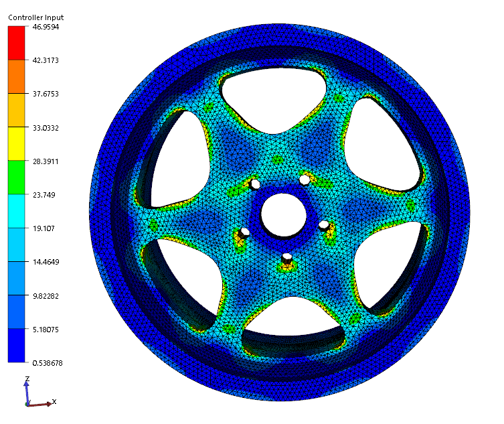Click the orange legend color band
Viewport: 504px width, 424px height.
(x=16, y=76)
